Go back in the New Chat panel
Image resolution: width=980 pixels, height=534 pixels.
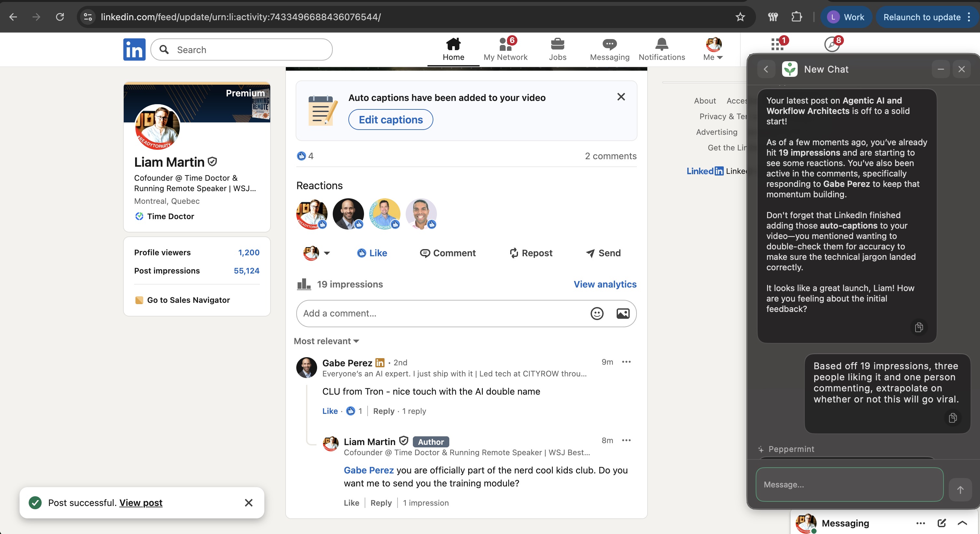coord(766,69)
